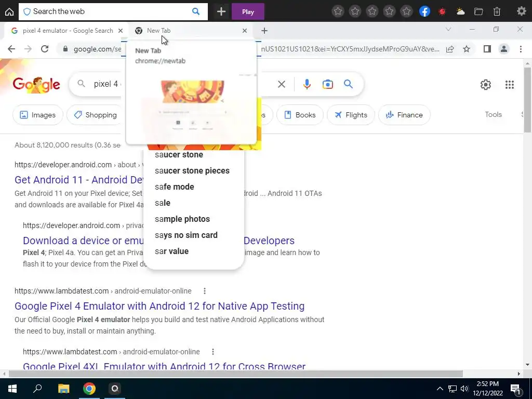Filter results by Flights
Image resolution: width=532 pixels, height=399 pixels.
351,115
